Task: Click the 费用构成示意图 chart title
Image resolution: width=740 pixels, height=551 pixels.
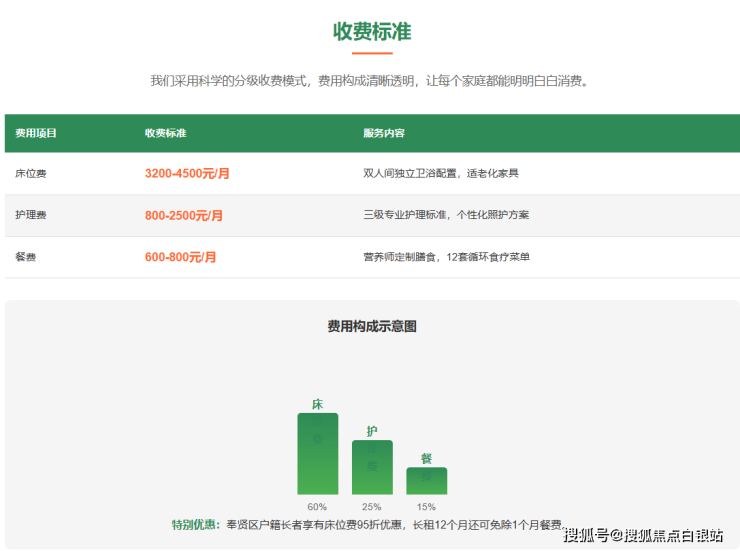Action: point(371,326)
